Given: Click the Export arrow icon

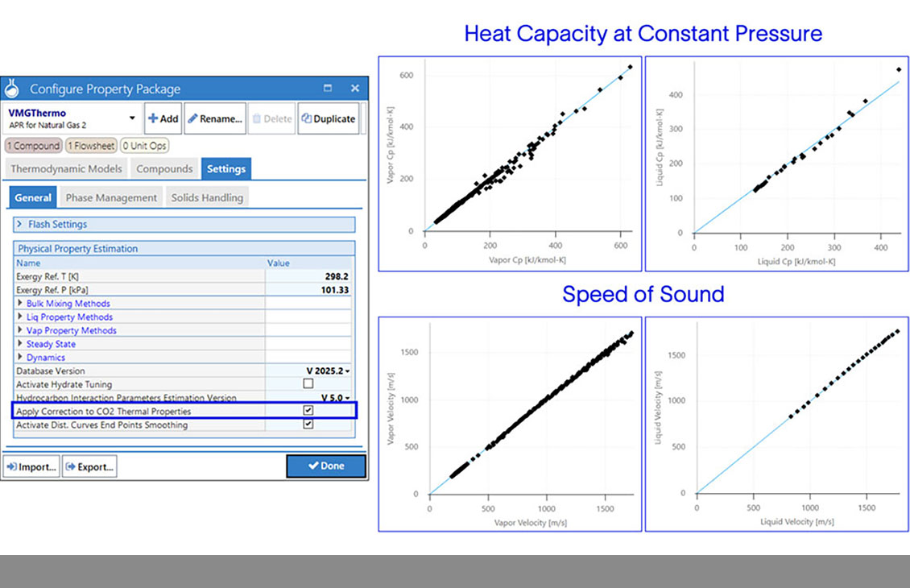Looking at the screenshot, I should (x=71, y=466).
